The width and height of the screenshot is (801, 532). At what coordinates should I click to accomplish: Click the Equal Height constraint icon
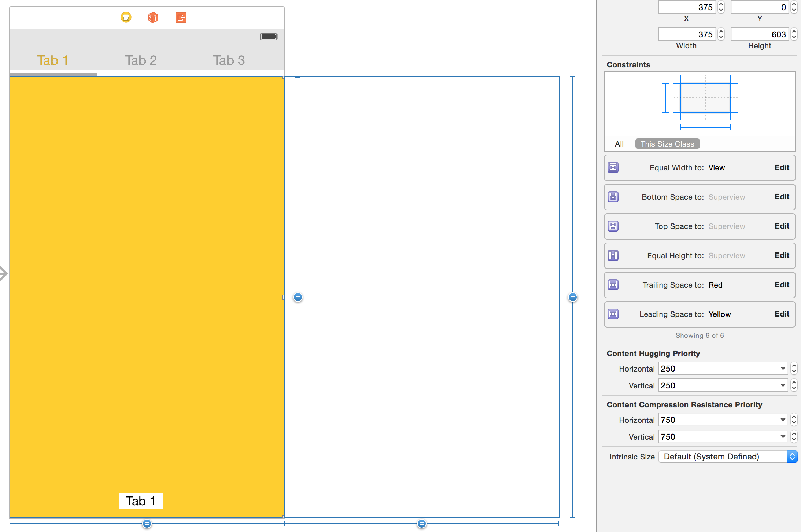[x=613, y=255]
